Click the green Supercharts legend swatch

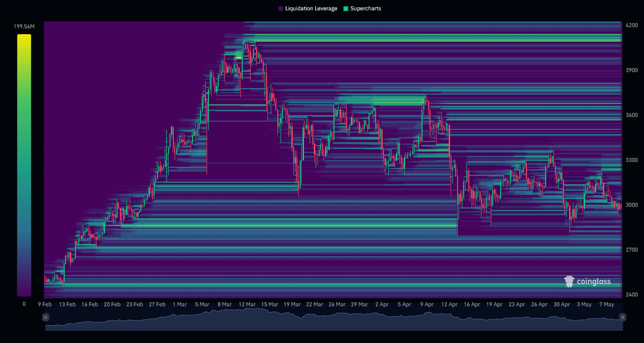(x=346, y=8)
